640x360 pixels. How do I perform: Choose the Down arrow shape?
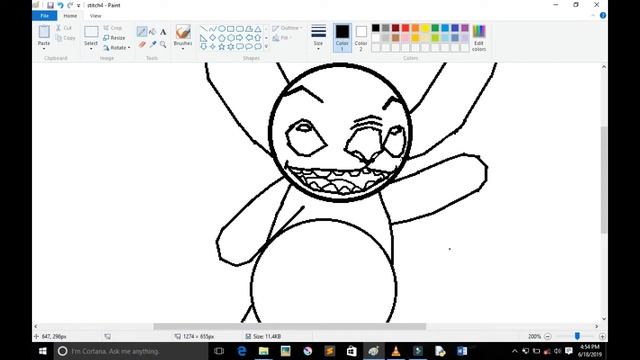(x=204, y=47)
